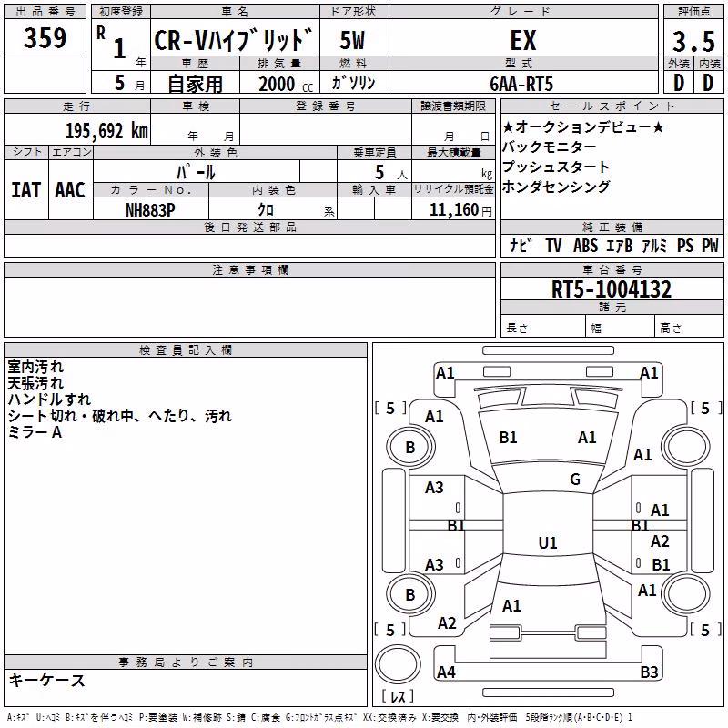The width and height of the screenshot is (728, 728).
Task: Click the interior color value クロ
Action: [x=266, y=210]
